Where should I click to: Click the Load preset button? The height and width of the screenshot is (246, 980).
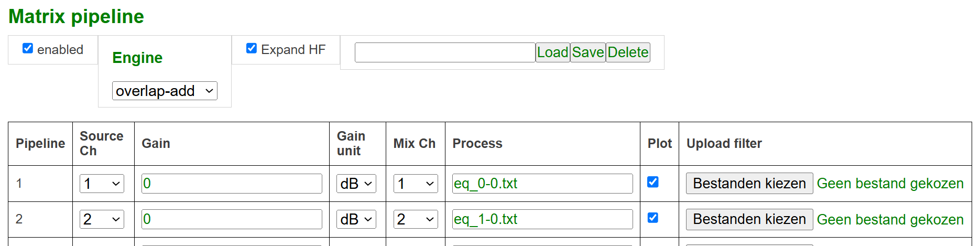click(552, 52)
